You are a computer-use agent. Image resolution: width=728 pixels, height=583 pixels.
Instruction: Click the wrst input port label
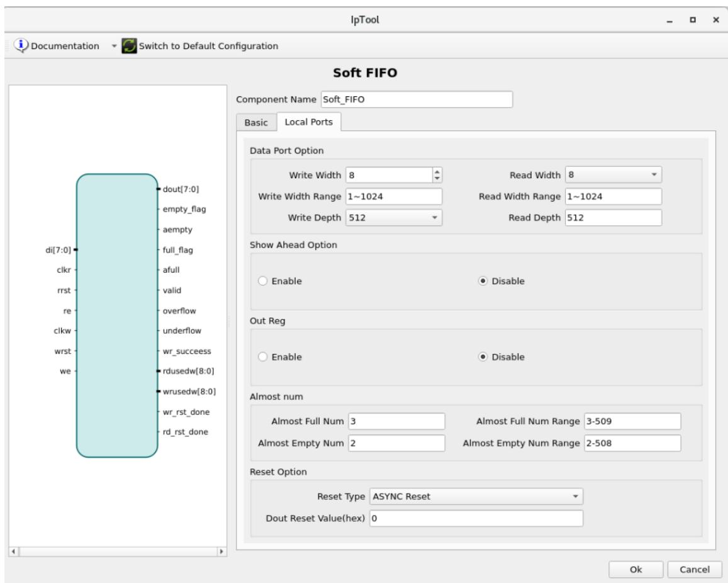coord(63,351)
